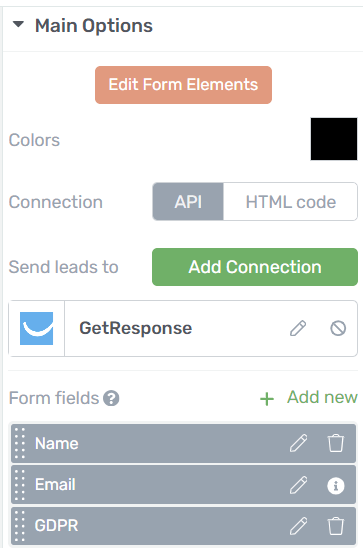Edit the Name form field

[x=298, y=443]
